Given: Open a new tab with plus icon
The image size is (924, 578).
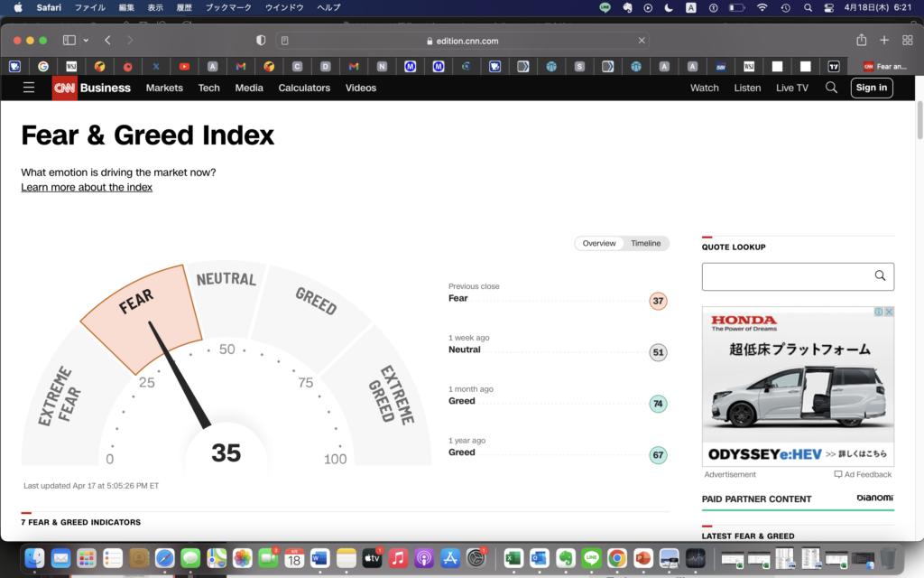Looking at the screenshot, I should (884, 41).
